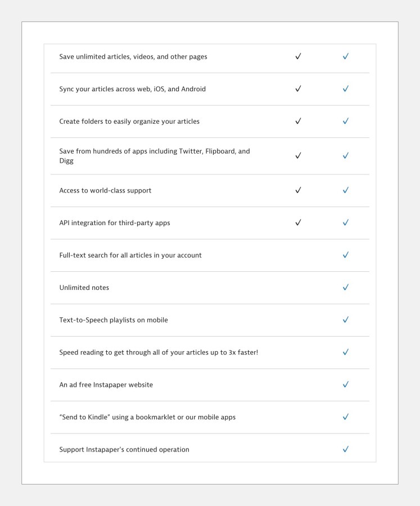This screenshot has width=420, height=506.
Task: Click black checkmark for Access to world-class support
Action: [298, 190]
